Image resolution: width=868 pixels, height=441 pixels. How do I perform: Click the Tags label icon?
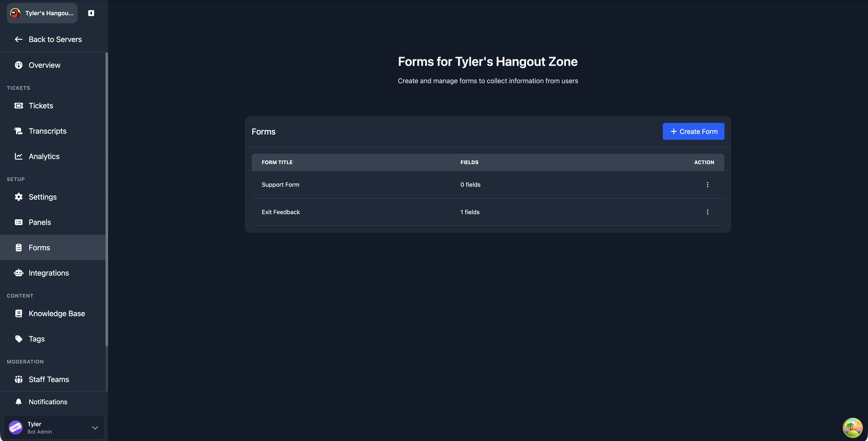[19, 339]
